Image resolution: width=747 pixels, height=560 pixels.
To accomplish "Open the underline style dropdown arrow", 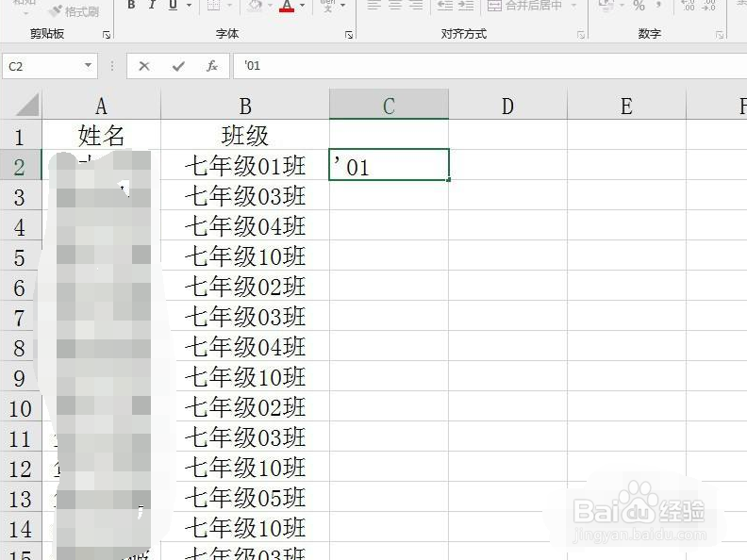I will pos(190,6).
